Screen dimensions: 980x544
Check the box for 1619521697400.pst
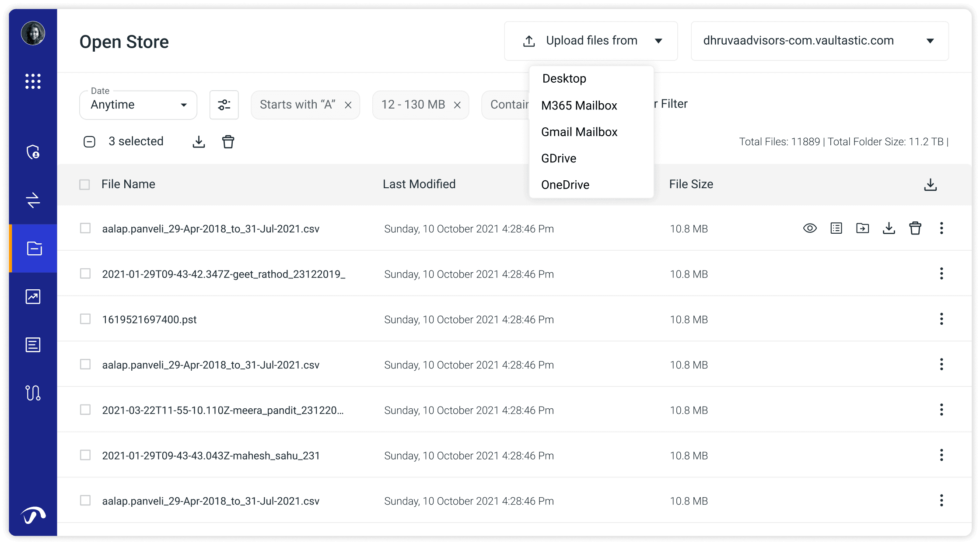[85, 319]
